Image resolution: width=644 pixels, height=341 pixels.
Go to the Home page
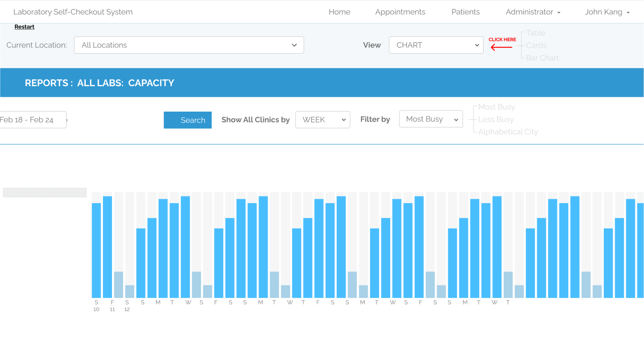coord(339,12)
